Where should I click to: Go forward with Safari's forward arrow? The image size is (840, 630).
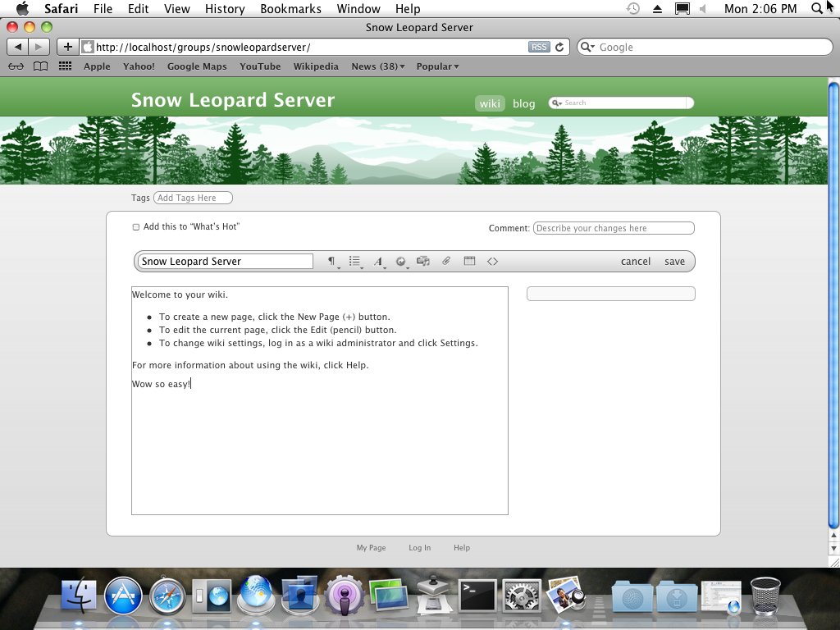click(39, 47)
